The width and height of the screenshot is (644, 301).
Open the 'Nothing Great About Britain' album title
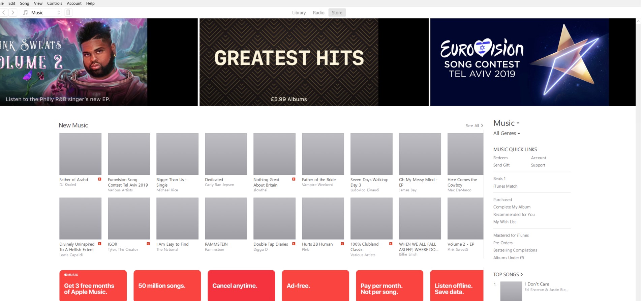click(266, 183)
